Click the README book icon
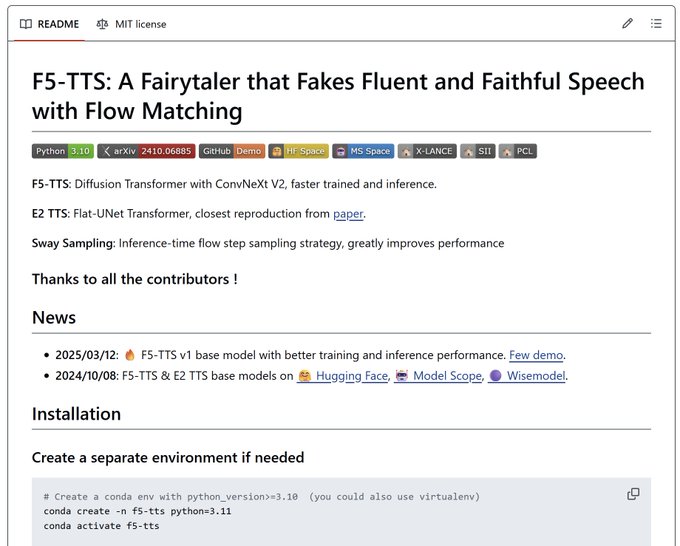Screen dimensions: 680x546 tap(26, 24)
